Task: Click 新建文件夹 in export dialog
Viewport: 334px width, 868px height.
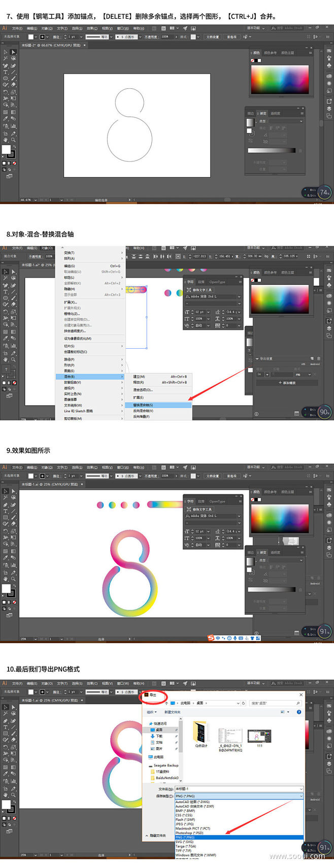Action: 172,712
